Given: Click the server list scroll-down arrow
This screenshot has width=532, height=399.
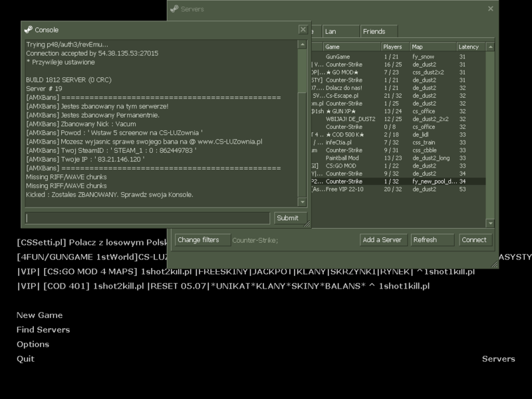Looking at the screenshot, I should (490, 224).
